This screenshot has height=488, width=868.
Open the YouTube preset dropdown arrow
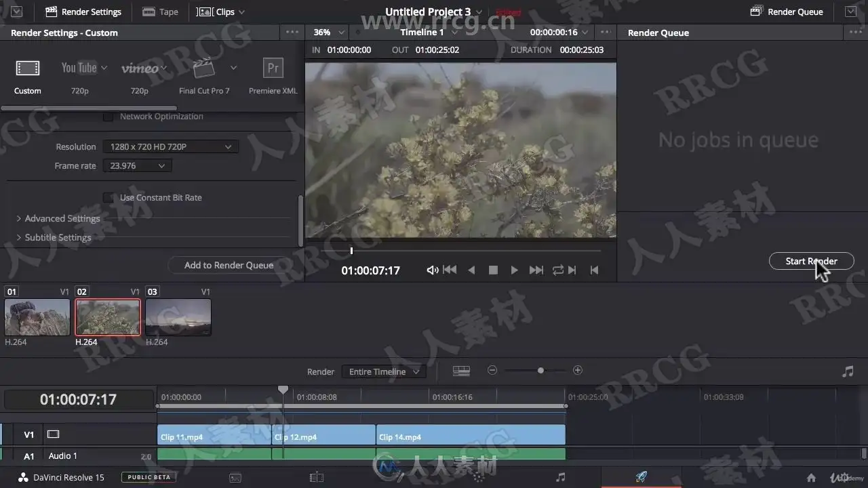tap(104, 68)
